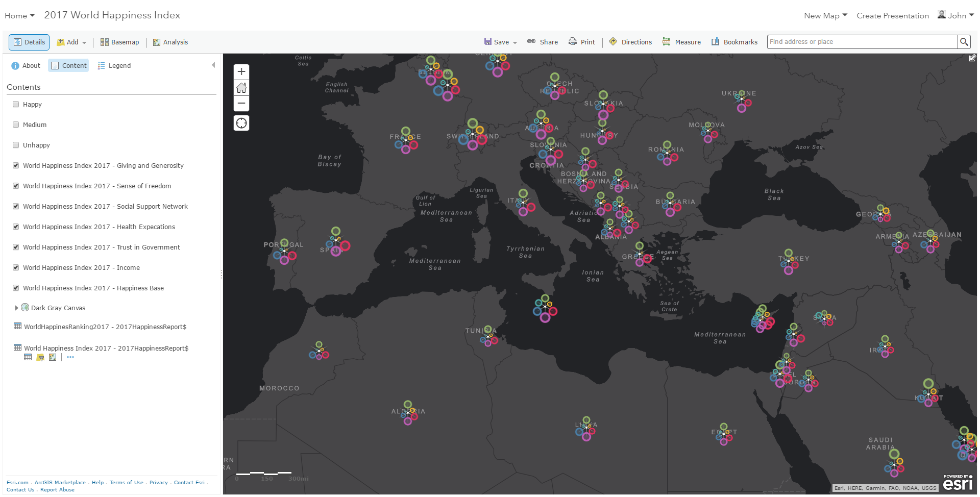The width and height of the screenshot is (980, 497).
Task: Open the Contact Us footer link
Action: point(20,489)
